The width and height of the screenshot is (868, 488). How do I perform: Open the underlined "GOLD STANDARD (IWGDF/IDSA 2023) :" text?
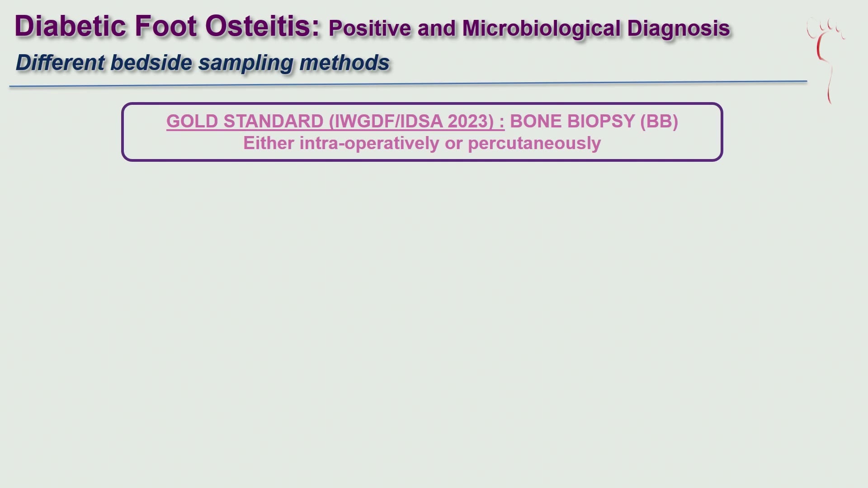click(x=335, y=122)
